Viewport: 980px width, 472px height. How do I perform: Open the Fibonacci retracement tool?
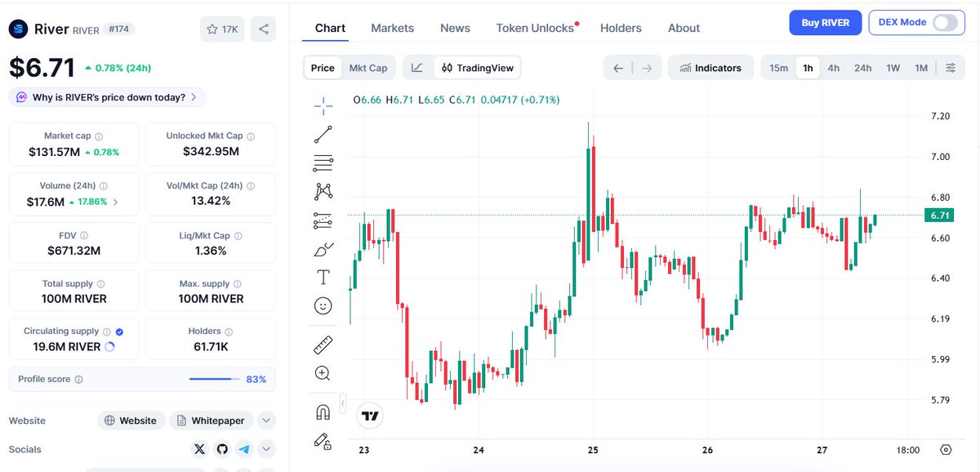(x=323, y=163)
